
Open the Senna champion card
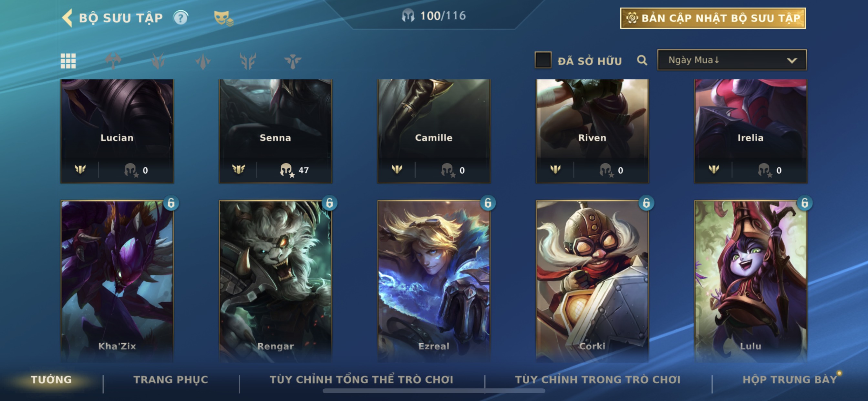pos(275,131)
